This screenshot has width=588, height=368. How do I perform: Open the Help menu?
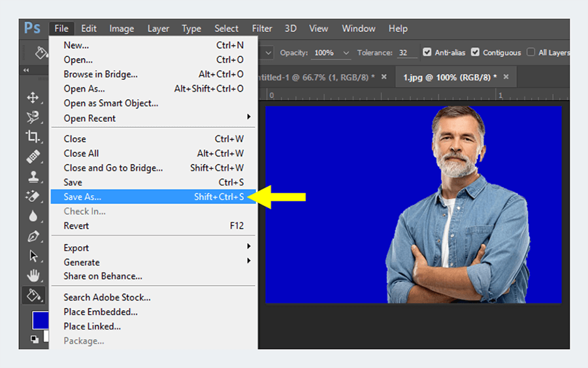[398, 29]
